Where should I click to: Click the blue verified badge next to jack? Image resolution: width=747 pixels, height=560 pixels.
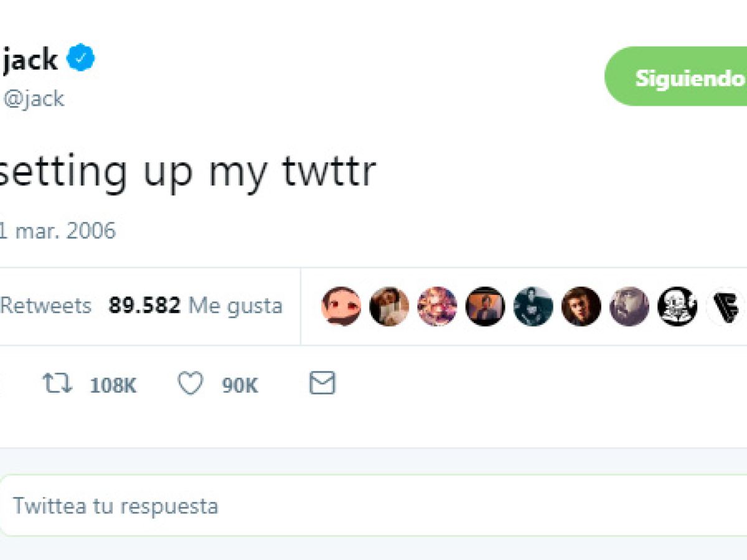click(x=80, y=57)
